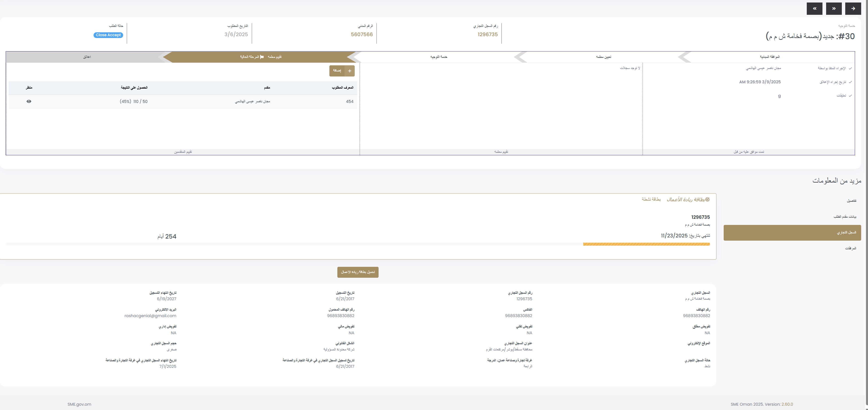Click the double left chevron button
Screen dimensions: 868x410
point(815,9)
